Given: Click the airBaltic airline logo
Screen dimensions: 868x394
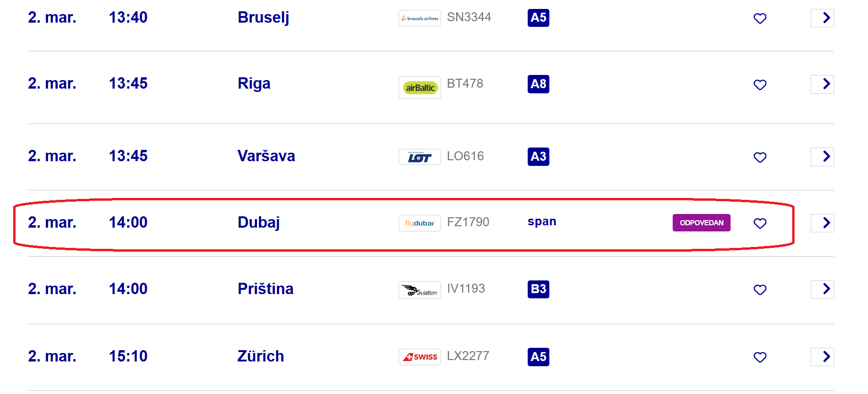Looking at the screenshot, I should tap(419, 88).
